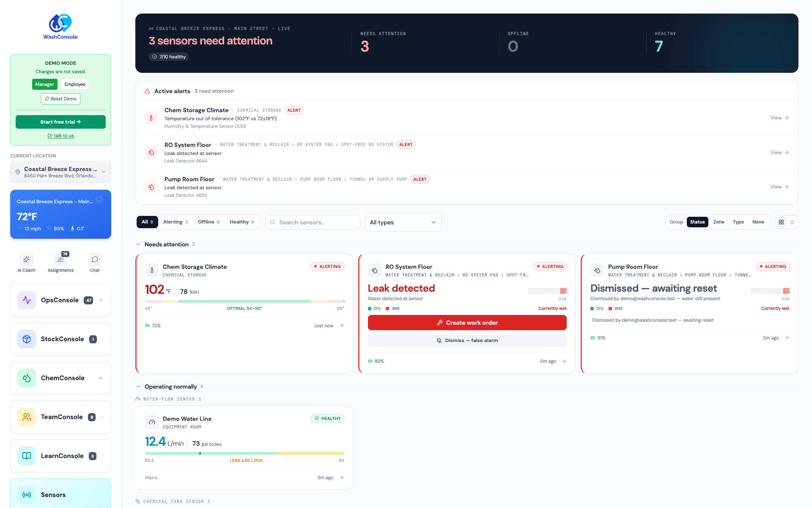812x508 pixels.
Task: Switch demo role to Employee
Action: [75, 84]
